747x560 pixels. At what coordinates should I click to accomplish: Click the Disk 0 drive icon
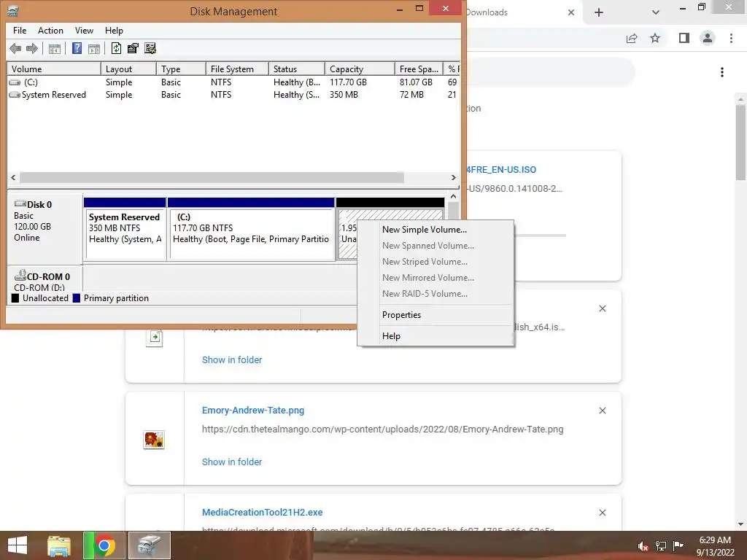[20, 204]
